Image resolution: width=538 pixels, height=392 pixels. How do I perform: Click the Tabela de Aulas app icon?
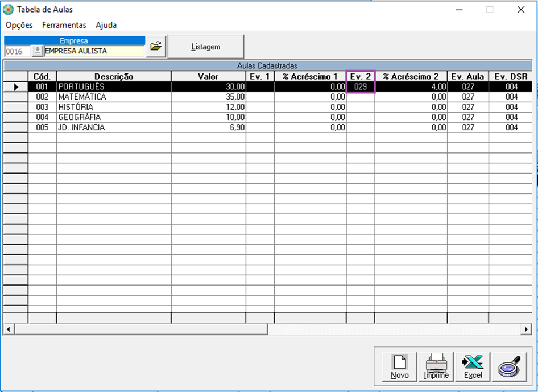click(x=8, y=10)
